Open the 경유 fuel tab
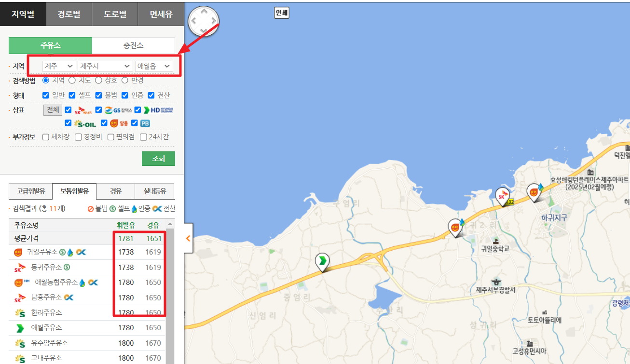Screen dimensions: 630x364 coord(116,191)
